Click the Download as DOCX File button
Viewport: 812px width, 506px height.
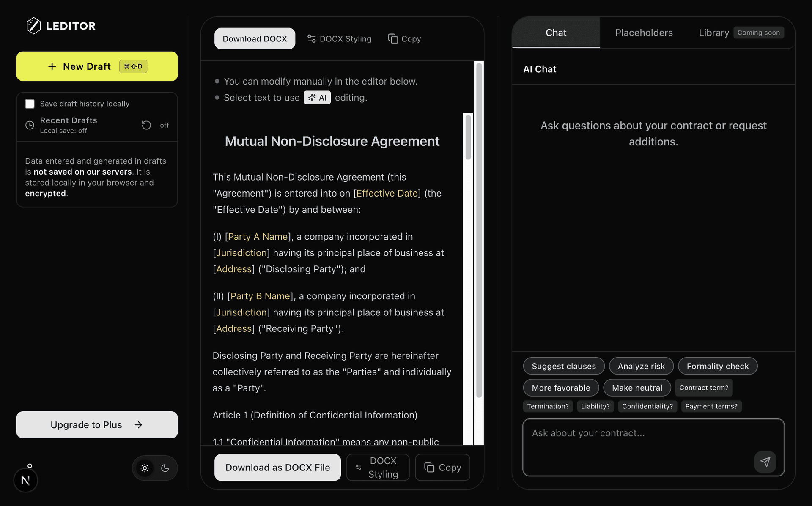click(277, 468)
